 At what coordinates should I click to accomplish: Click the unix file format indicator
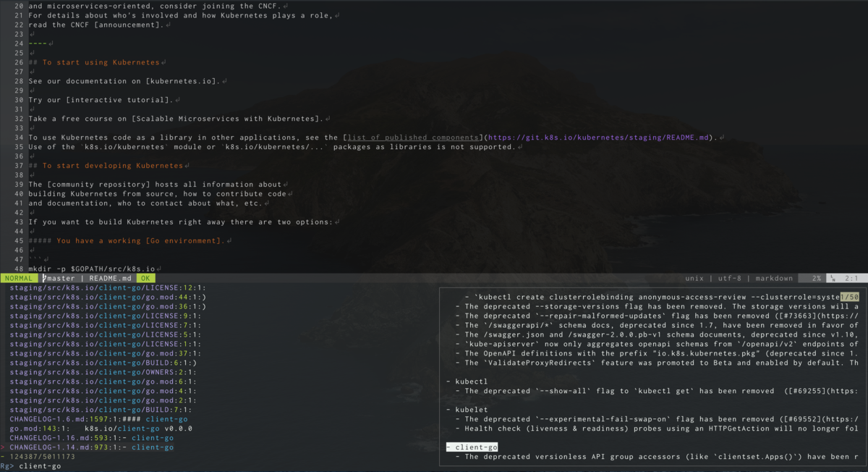click(695, 278)
